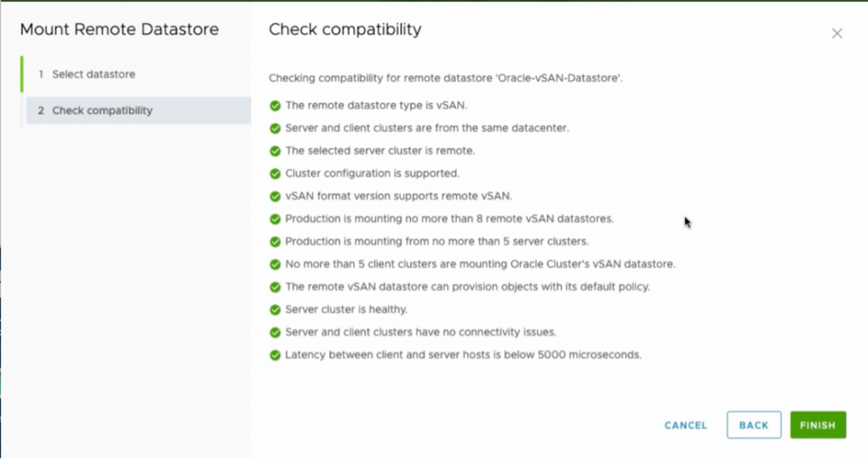Image resolution: width=868 pixels, height=460 pixels.
Task: Click check icon for '5 server clusters' line
Action: [275, 241]
